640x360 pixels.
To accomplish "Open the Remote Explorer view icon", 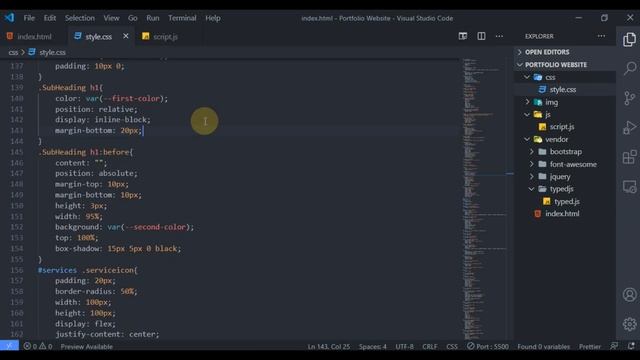I will coord(629,187).
